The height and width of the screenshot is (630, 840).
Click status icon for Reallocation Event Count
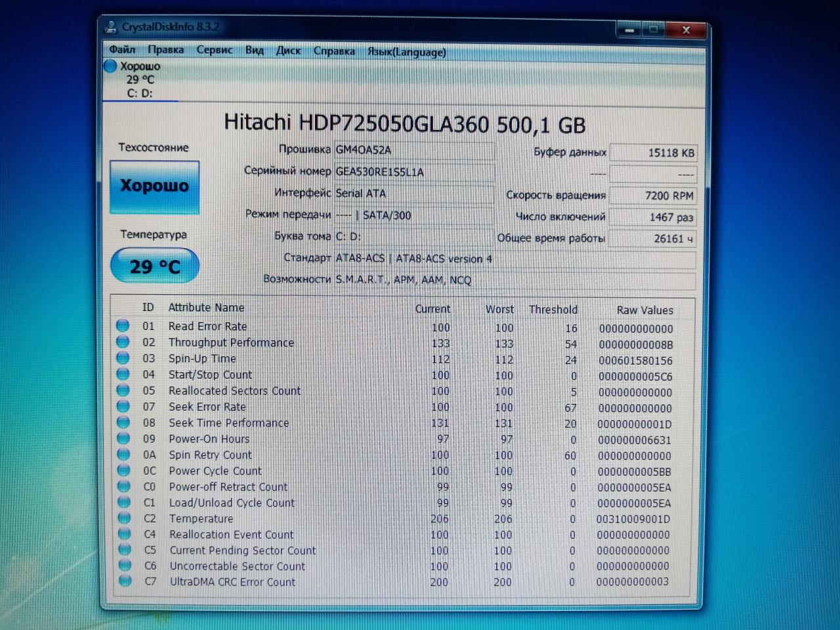125,533
